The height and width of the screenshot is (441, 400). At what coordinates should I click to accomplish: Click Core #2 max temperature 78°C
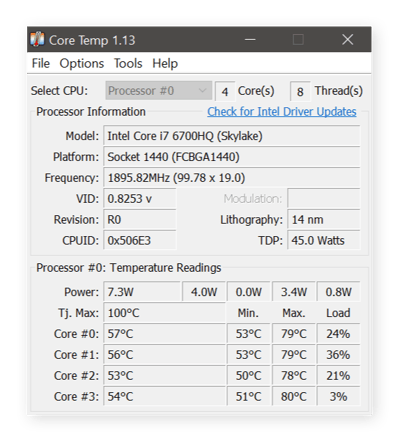(x=294, y=376)
